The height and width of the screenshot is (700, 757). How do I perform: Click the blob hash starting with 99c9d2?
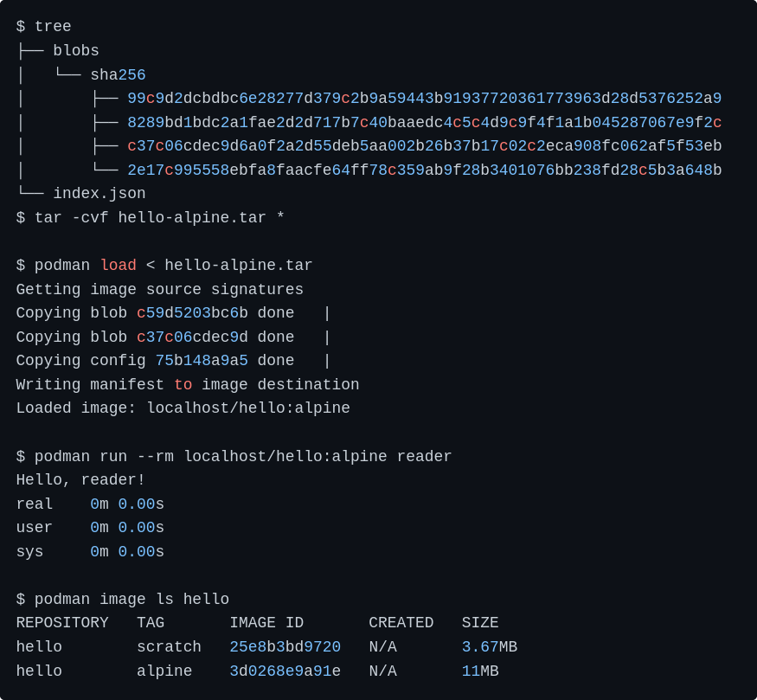coord(424,99)
